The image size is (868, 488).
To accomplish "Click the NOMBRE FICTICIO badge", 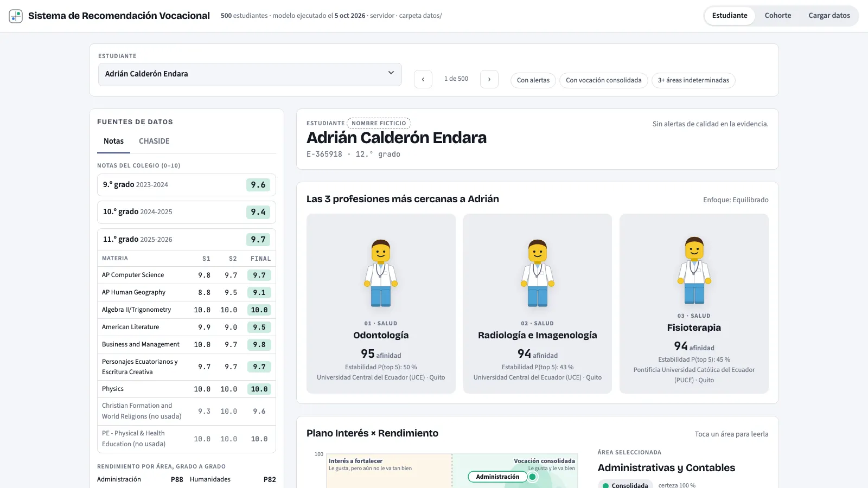I will [x=379, y=124].
